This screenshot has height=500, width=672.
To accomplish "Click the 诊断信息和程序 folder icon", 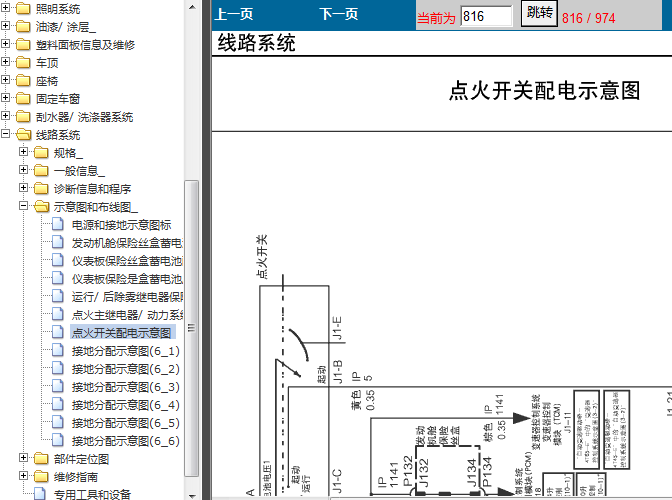I will [41, 189].
